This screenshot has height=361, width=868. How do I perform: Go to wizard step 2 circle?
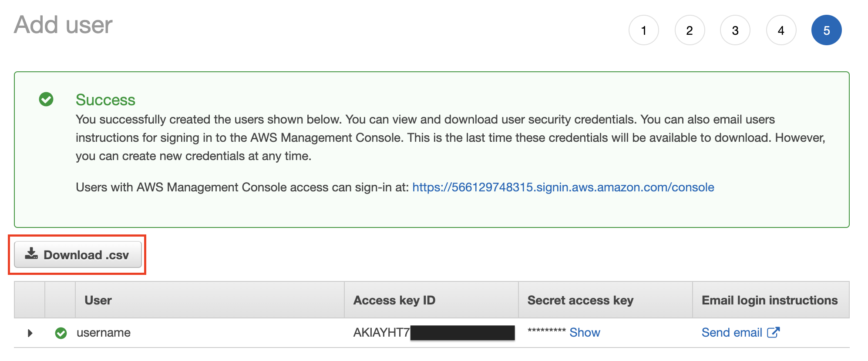tap(690, 30)
